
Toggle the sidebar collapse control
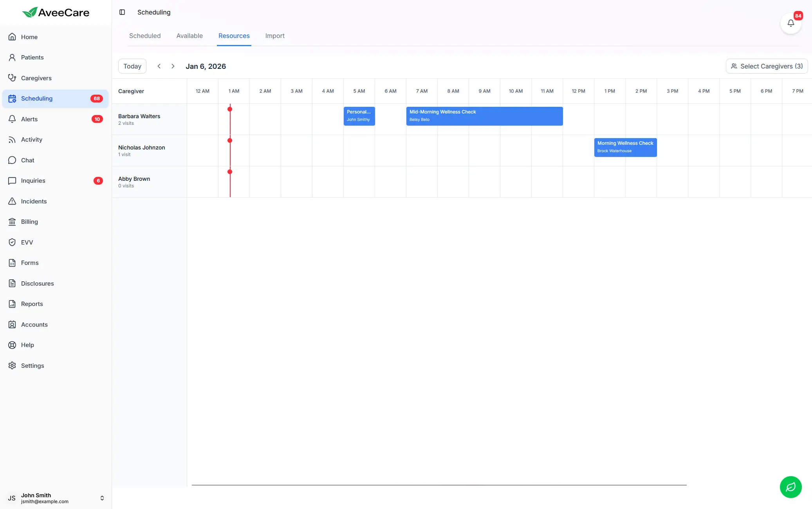tap(122, 12)
